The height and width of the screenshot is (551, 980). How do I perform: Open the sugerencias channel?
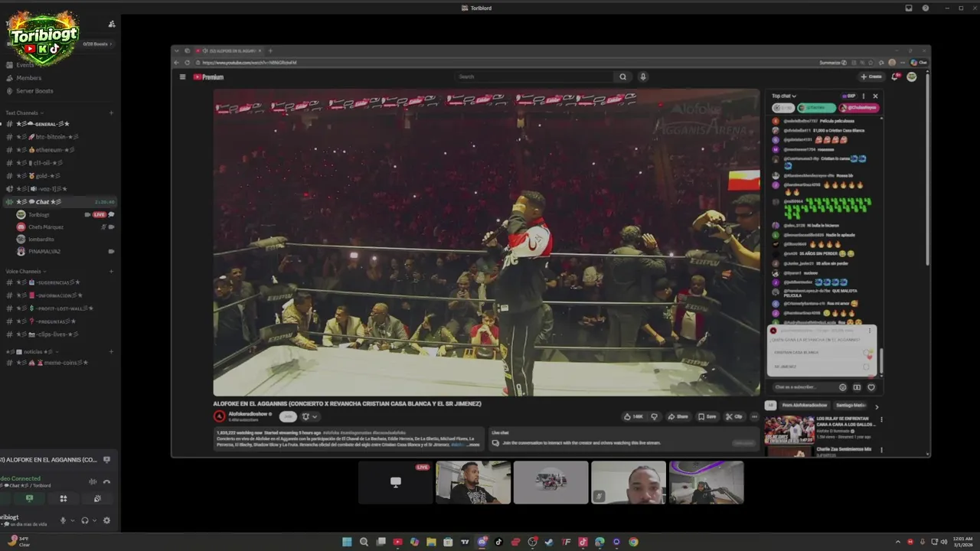tap(47, 282)
